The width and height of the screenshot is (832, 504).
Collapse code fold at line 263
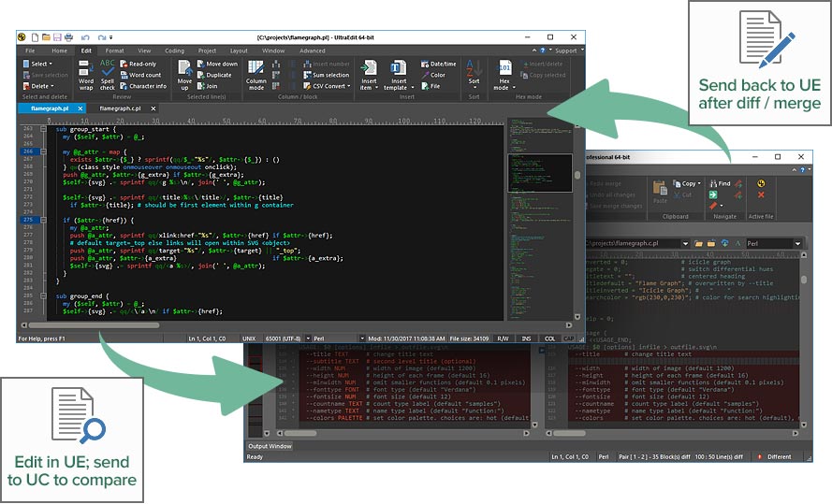(x=43, y=129)
